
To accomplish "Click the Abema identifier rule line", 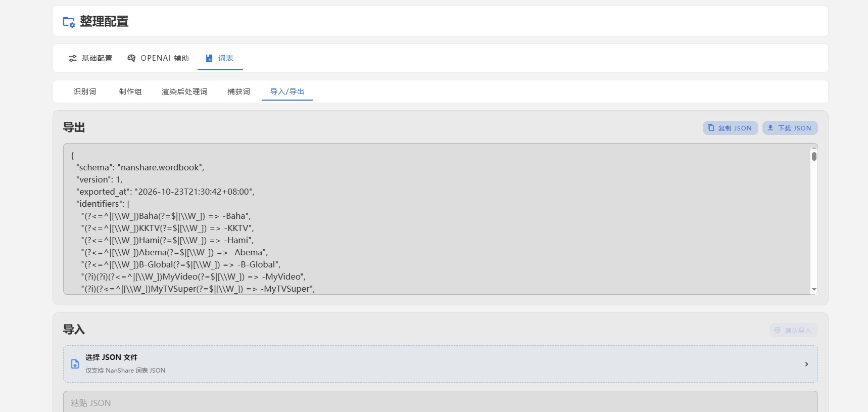I will [x=174, y=252].
